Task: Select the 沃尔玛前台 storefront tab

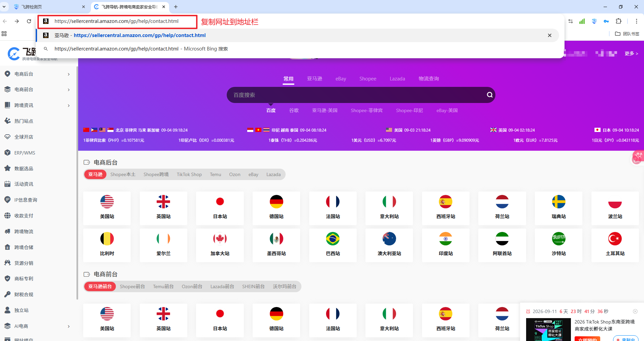Action: point(285,286)
